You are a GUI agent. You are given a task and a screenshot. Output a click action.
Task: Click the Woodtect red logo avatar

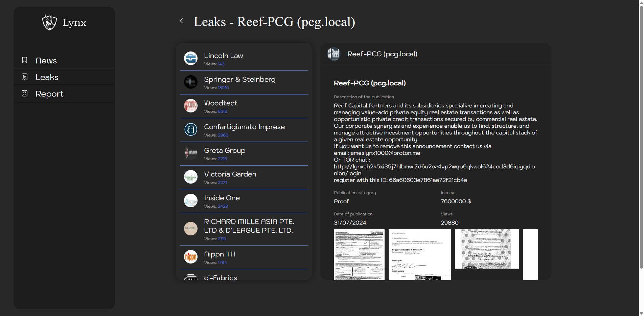(191, 106)
